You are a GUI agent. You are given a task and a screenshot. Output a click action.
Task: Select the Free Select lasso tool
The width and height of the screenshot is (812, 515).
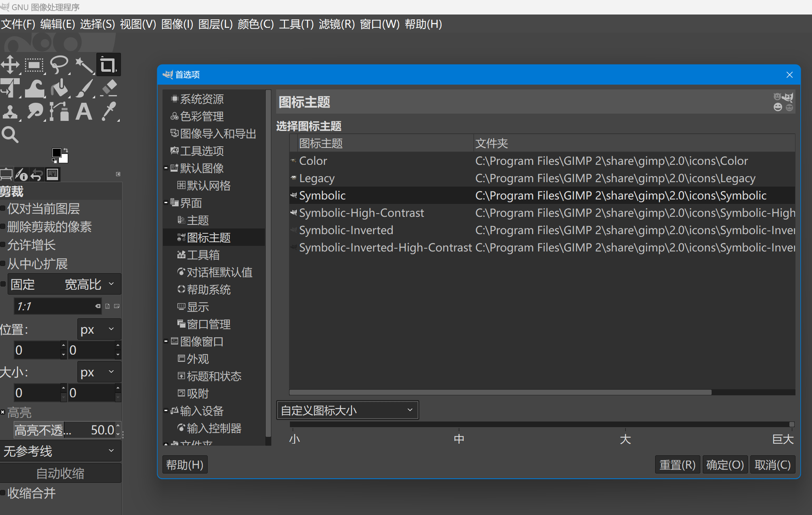[59, 65]
